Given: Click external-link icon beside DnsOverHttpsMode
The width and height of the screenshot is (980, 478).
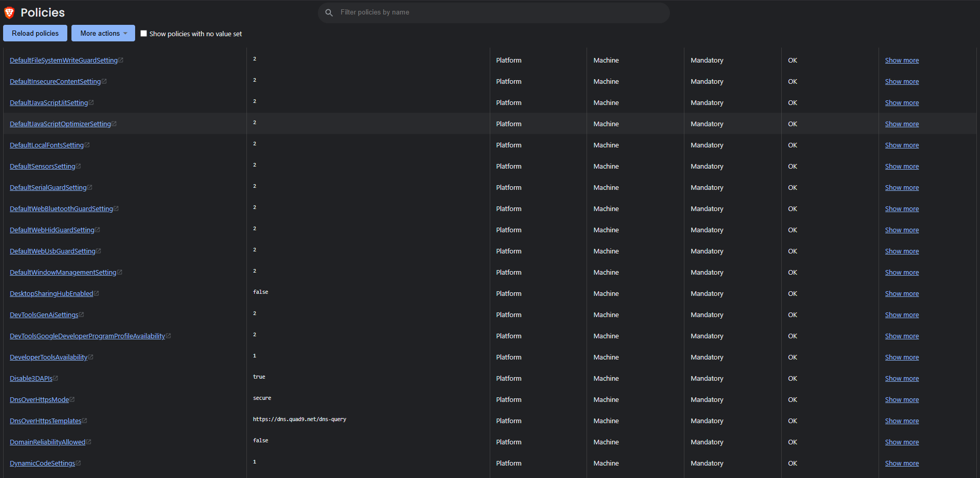Looking at the screenshot, I should tap(72, 400).
